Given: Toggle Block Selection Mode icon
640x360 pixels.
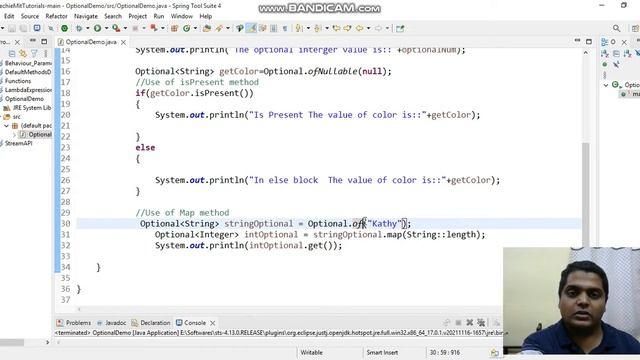Looking at the screenshot, I should click(x=273, y=28).
